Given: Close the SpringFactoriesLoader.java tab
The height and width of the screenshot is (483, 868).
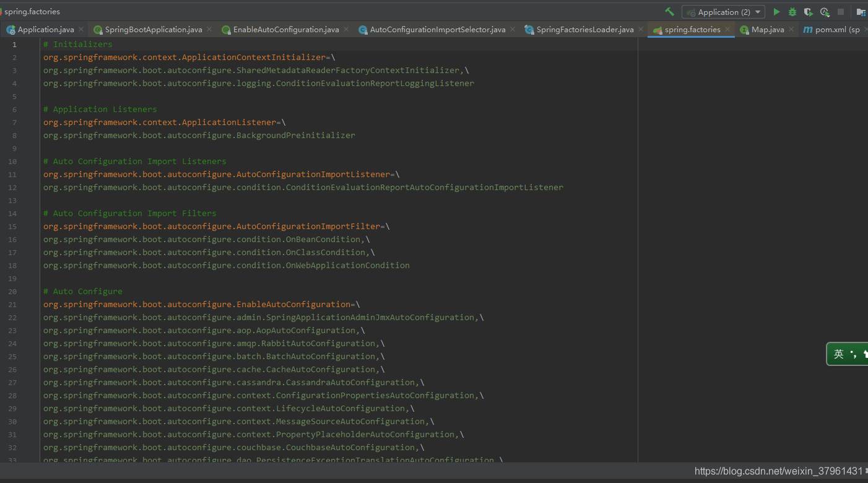Looking at the screenshot, I should (x=640, y=29).
